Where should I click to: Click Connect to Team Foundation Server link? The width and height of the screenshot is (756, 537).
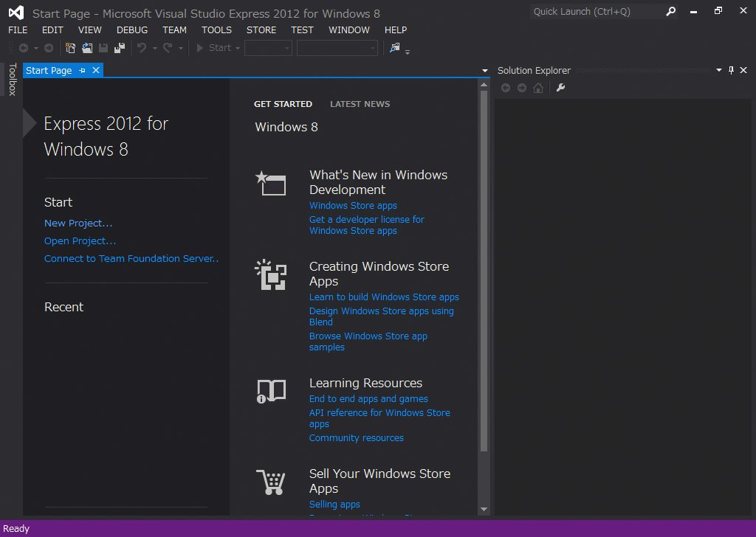pos(131,259)
